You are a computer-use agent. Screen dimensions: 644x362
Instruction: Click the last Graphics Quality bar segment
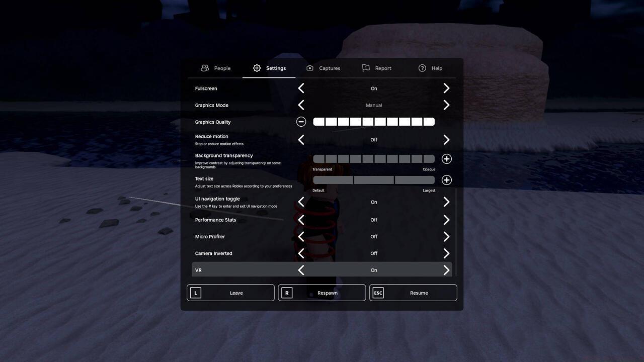coord(429,121)
